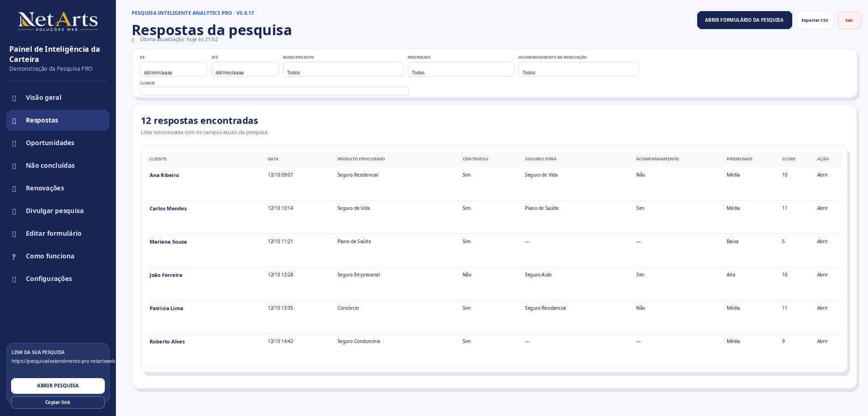Click Exportar CSV button
The image size is (868, 416).
click(x=814, y=20)
